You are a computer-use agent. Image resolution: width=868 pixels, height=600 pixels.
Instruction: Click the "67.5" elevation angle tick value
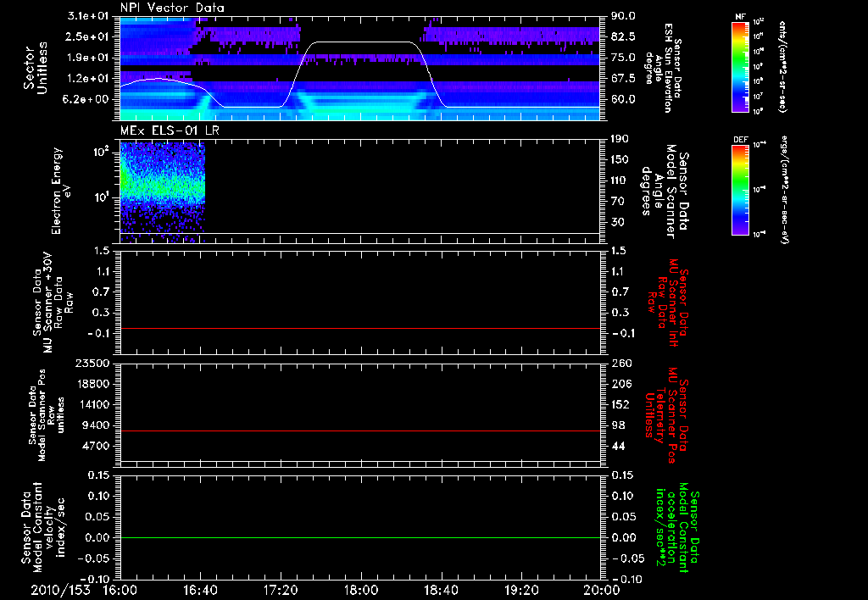click(624, 79)
